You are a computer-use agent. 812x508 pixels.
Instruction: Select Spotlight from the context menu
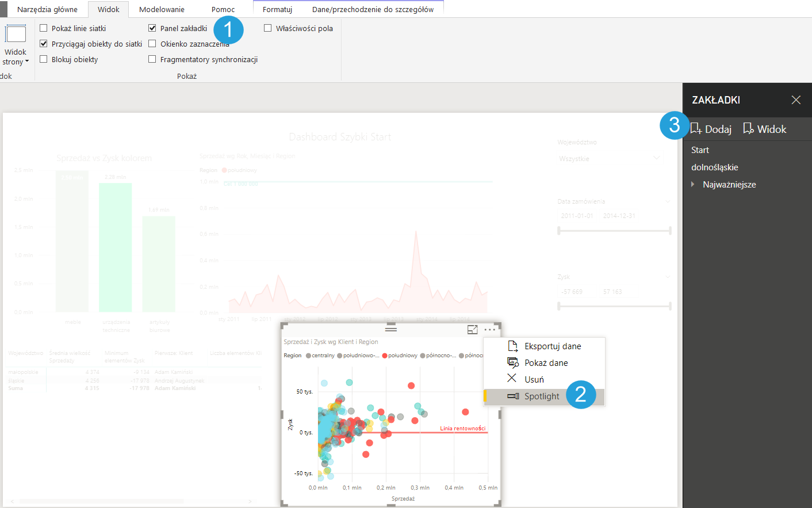click(x=541, y=396)
